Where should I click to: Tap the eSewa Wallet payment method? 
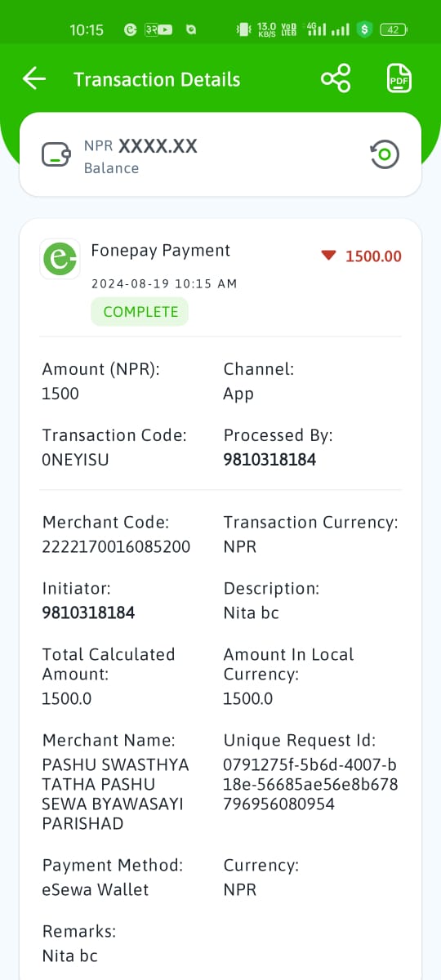[x=96, y=890]
